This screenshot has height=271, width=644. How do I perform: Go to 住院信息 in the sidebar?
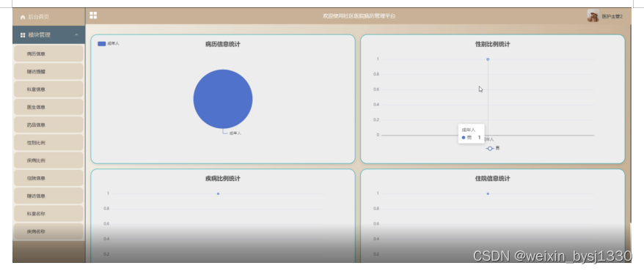coord(48,178)
